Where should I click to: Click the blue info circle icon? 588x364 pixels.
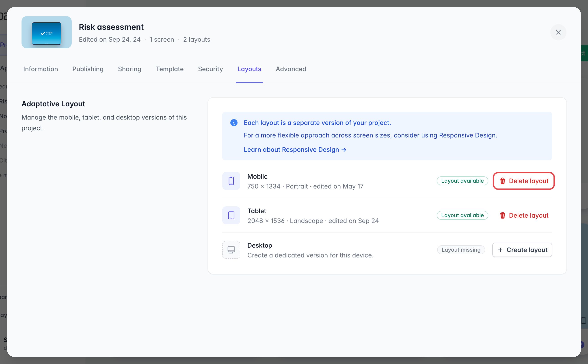(x=234, y=123)
